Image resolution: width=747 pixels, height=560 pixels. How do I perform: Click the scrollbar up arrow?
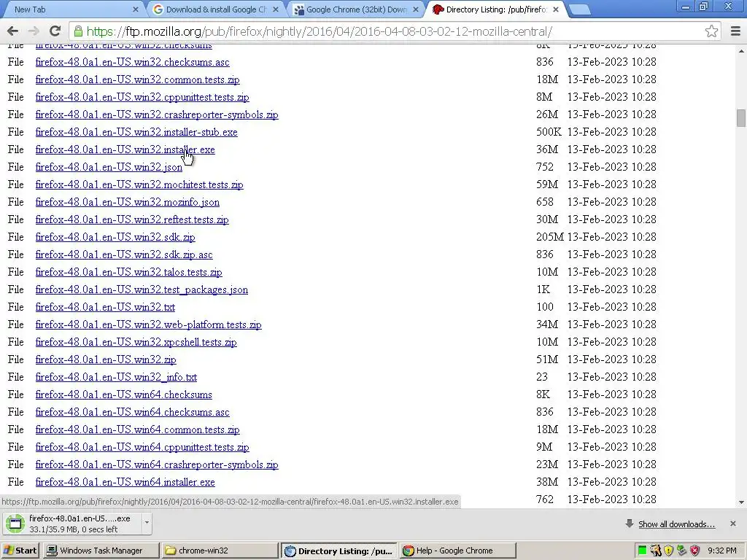click(741, 50)
